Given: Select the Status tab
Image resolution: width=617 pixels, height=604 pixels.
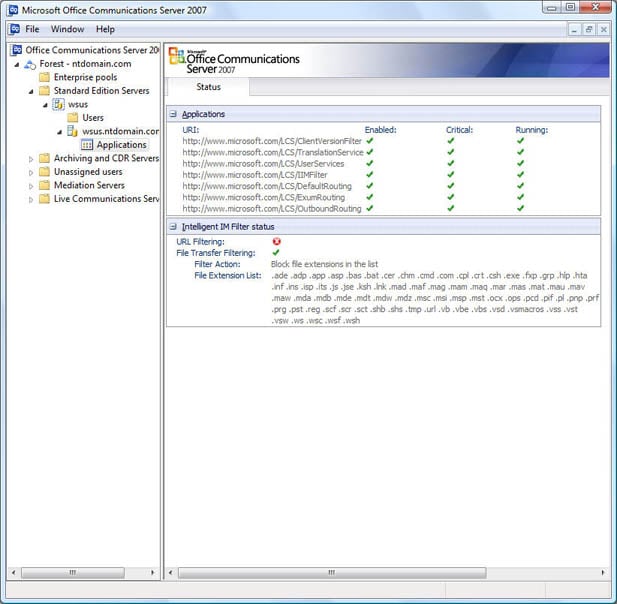Looking at the screenshot, I should pyautogui.click(x=208, y=88).
